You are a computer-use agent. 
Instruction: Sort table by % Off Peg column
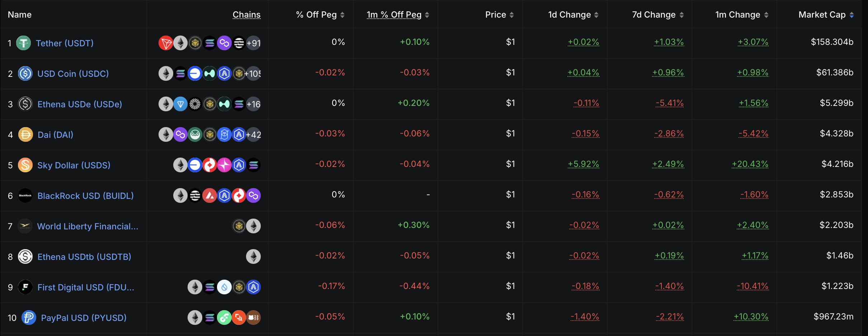coord(320,15)
